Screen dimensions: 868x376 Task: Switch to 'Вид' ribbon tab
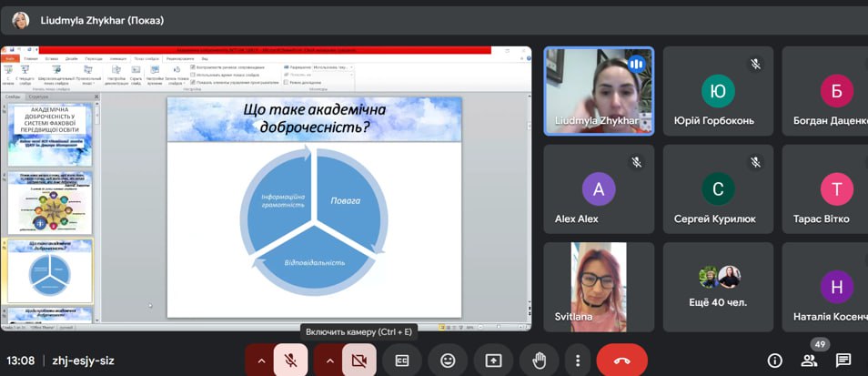click(x=205, y=58)
